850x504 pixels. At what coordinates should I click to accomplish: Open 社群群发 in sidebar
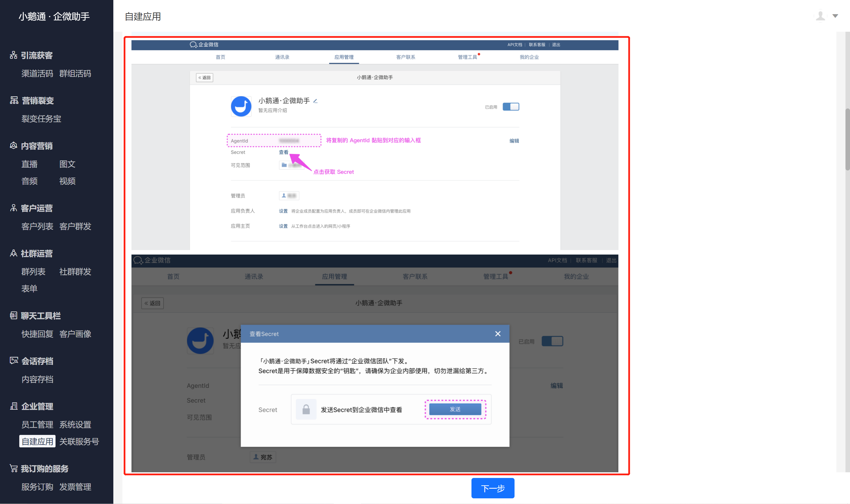pos(75,272)
